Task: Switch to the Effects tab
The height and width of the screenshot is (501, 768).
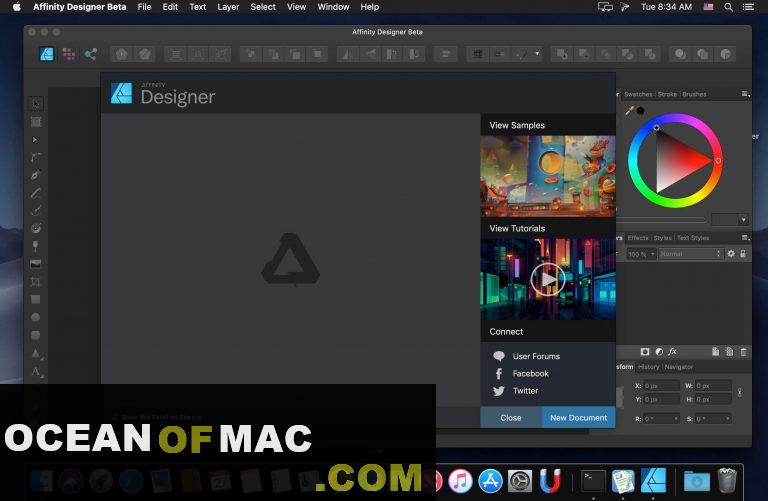Action: pyautogui.click(x=638, y=238)
